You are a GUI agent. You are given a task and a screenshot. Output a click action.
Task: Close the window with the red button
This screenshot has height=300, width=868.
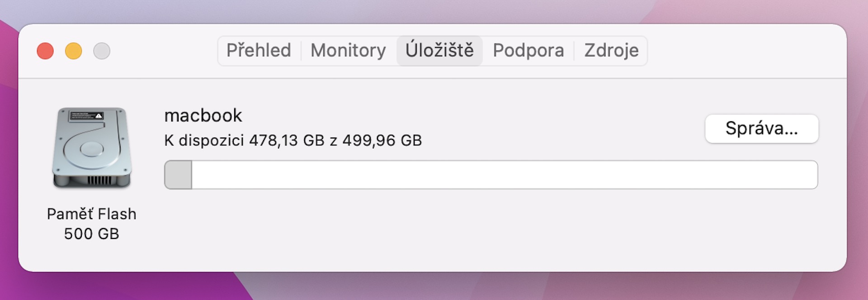[45, 51]
